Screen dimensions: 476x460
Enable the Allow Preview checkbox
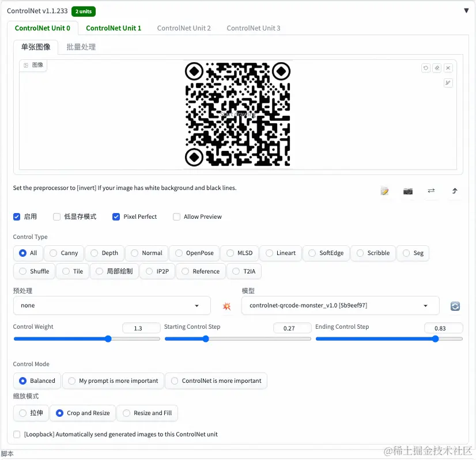tap(176, 216)
